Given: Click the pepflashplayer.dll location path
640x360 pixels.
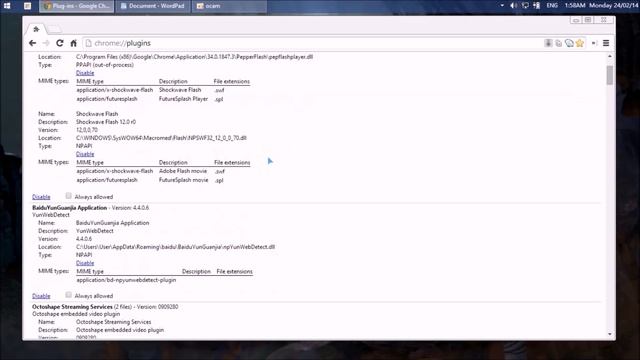Looking at the screenshot, I should point(194,57).
